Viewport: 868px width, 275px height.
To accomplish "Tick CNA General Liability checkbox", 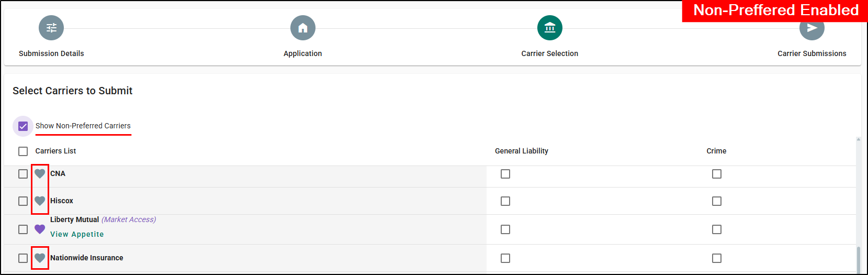I will (505, 174).
